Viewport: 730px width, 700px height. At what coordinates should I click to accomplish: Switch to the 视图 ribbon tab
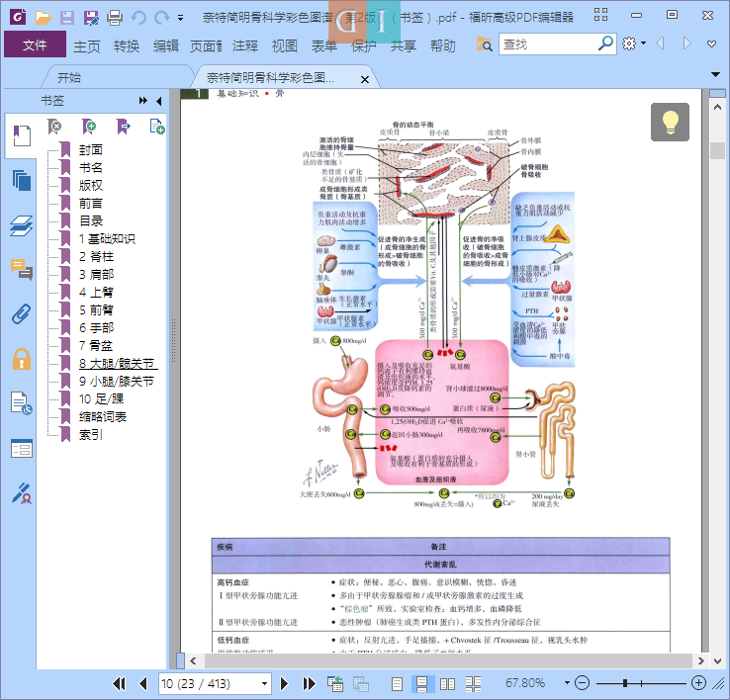tap(285, 45)
